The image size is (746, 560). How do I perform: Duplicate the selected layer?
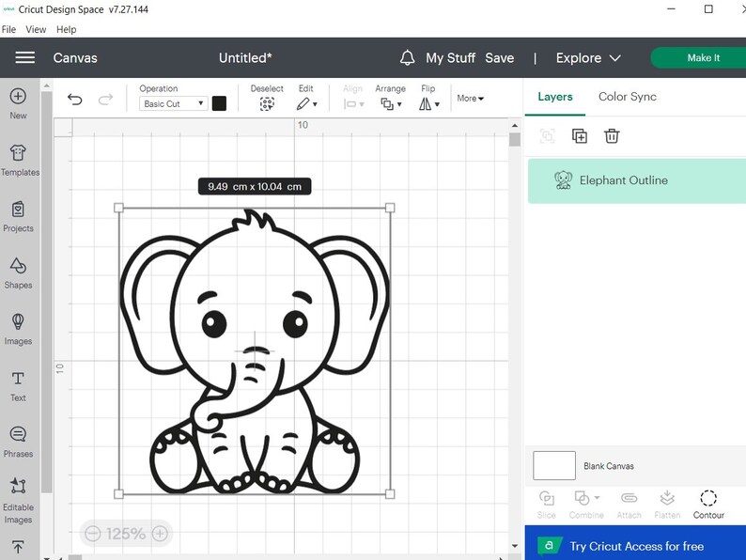pyautogui.click(x=580, y=136)
